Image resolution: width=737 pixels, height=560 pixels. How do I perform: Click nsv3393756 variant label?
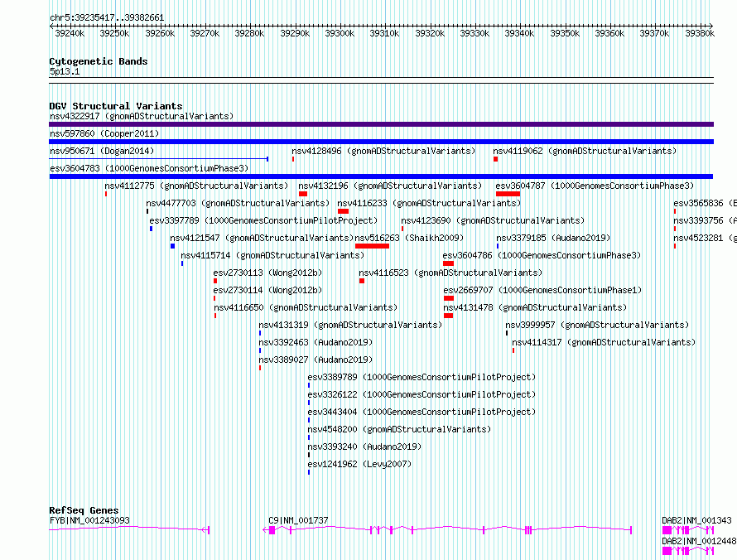[x=705, y=220]
